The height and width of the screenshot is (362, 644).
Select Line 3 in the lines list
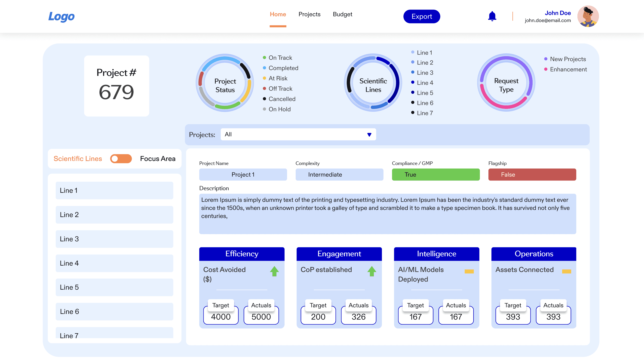tap(114, 239)
